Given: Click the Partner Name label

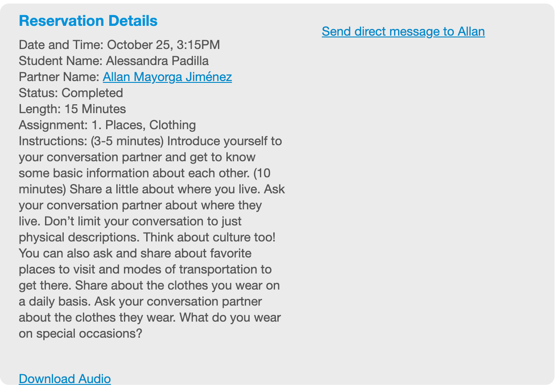Looking at the screenshot, I should click(59, 77).
